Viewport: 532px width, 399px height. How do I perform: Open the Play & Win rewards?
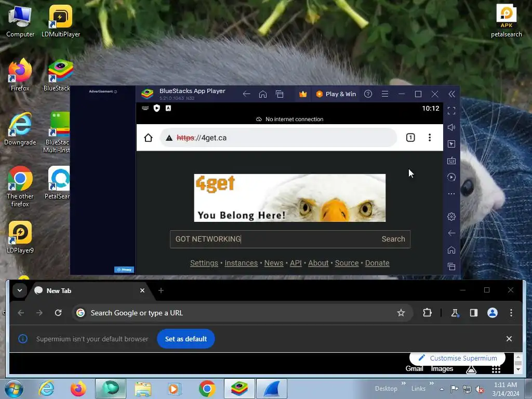336,94
